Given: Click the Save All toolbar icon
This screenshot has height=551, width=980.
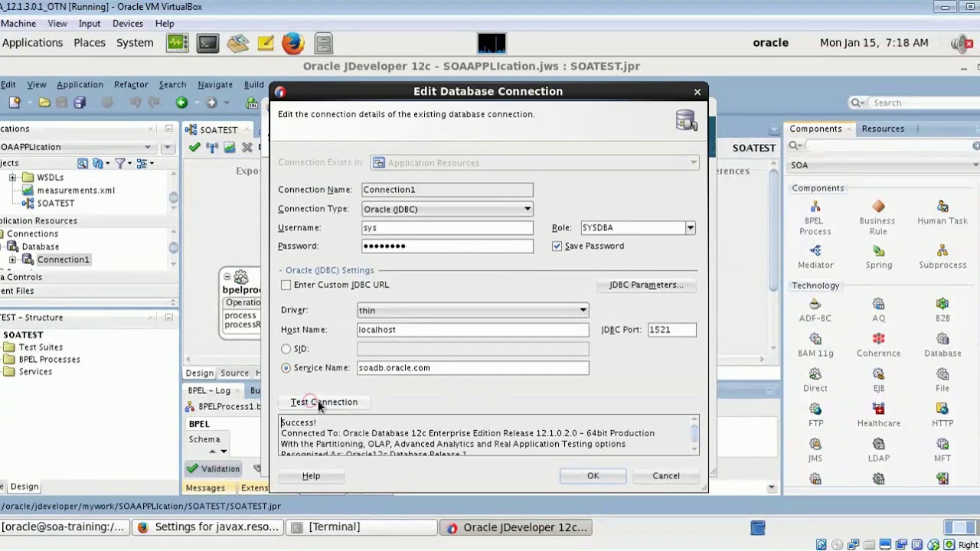Looking at the screenshot, I should [80, 103].
